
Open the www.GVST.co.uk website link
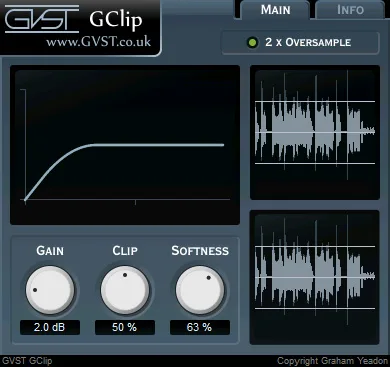pyautogui.click(x=99, y=42)
